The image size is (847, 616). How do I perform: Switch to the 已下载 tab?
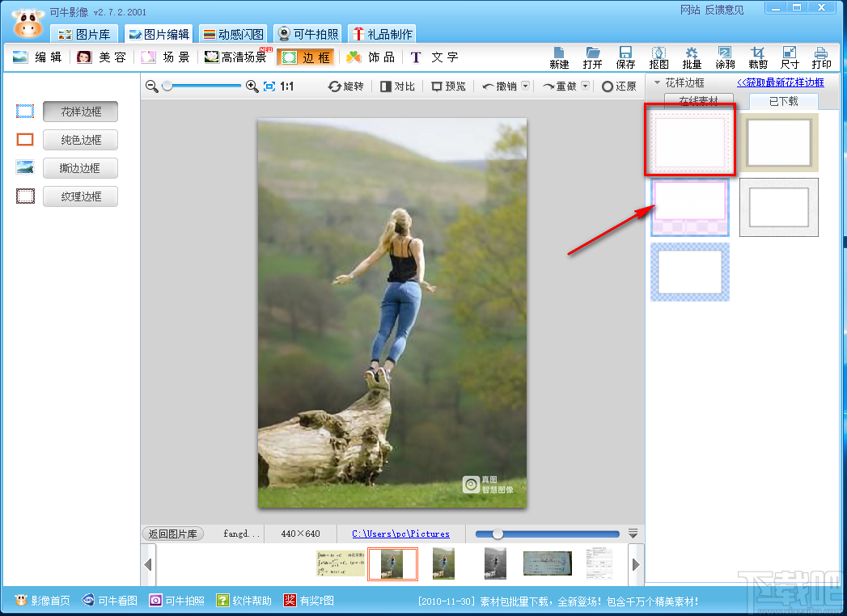click(783, 101)
